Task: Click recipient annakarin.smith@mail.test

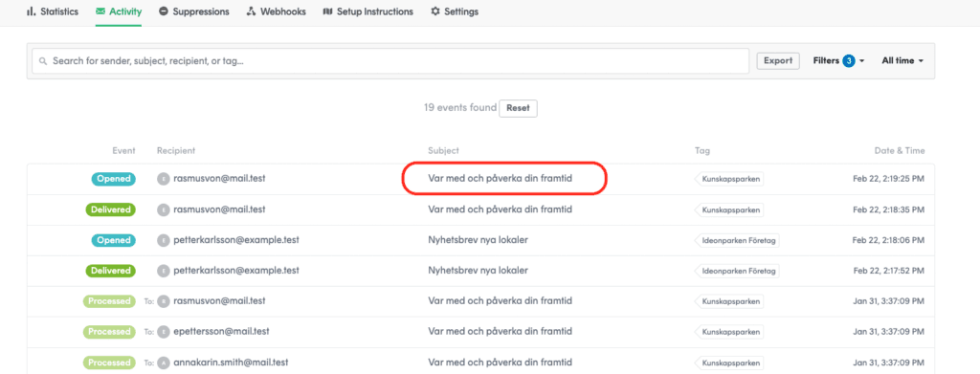Action: pos(231,363)
